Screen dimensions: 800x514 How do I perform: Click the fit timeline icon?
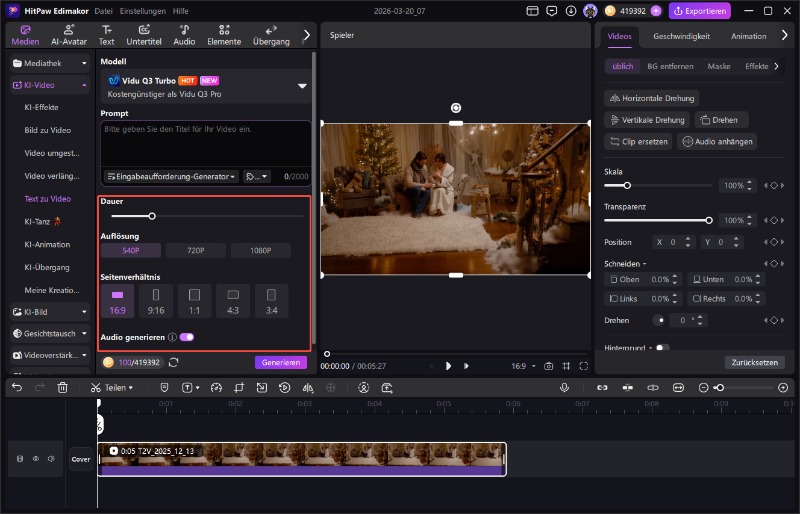tap(678, 388)
